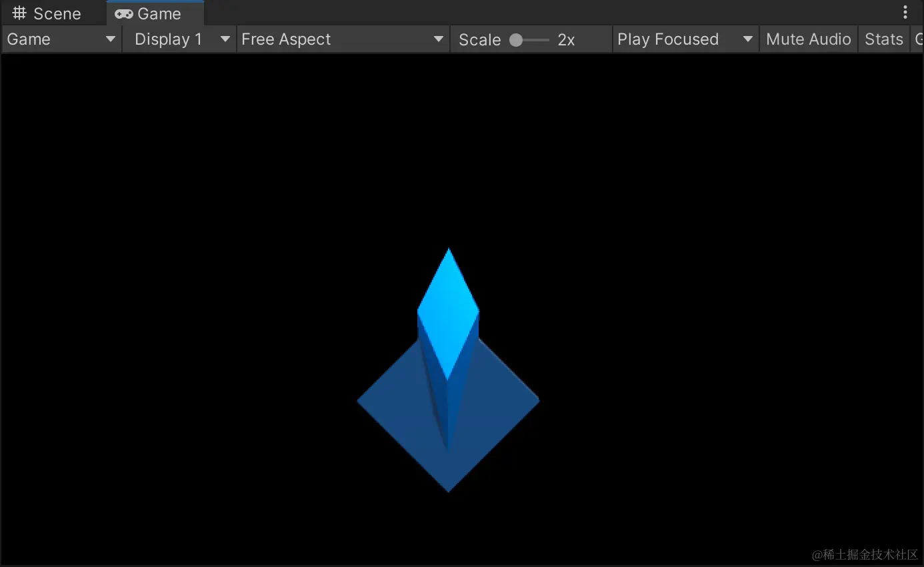This screenshot has height=567, width=924.
Task: Click the Game tab gamepad icon
Action: click(123, 14)
